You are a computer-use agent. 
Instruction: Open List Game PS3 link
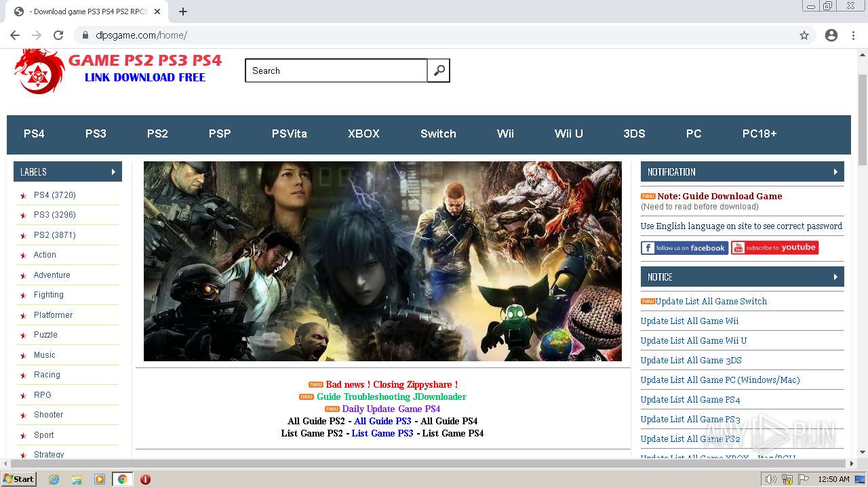click(382, 434)
